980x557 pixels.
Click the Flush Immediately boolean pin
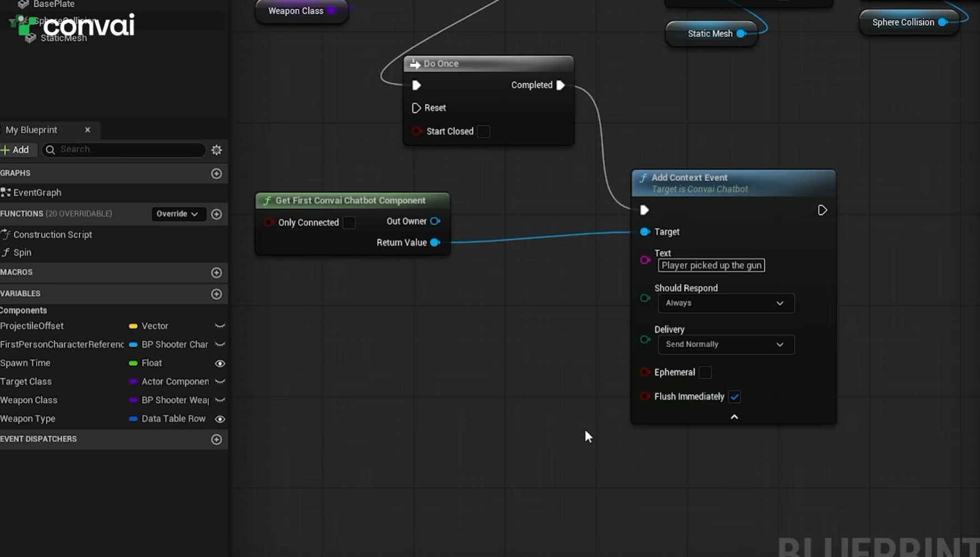click(645, 396)
